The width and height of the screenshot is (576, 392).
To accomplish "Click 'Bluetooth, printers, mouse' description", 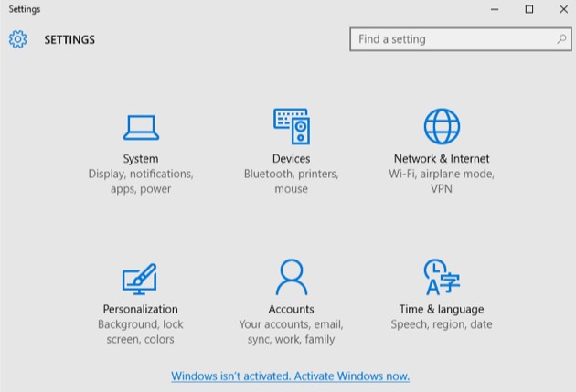I will pyautogui.click(x=292, y=181).
